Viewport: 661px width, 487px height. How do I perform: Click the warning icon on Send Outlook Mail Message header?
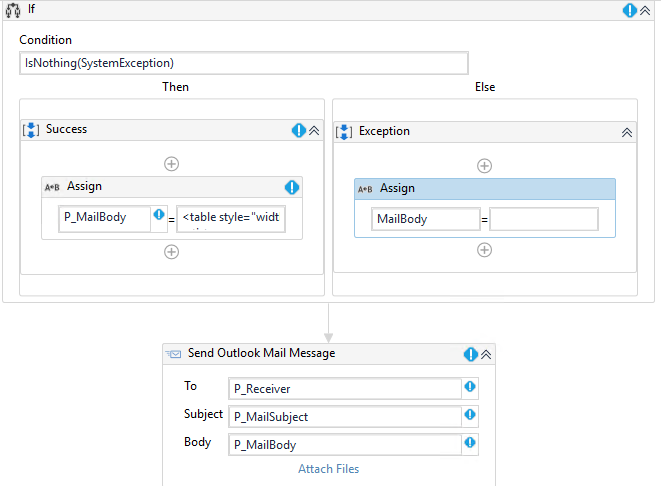pyautogui.click(x=471, y=354)
